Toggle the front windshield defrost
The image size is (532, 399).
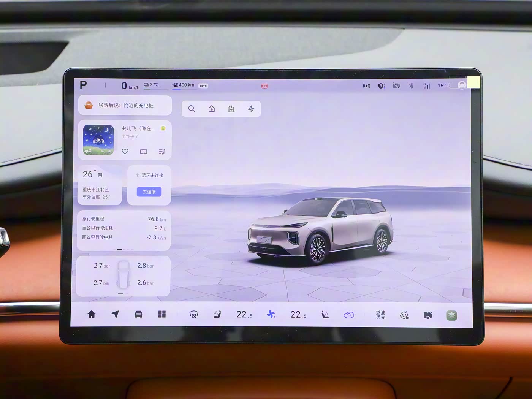(194, 315)
